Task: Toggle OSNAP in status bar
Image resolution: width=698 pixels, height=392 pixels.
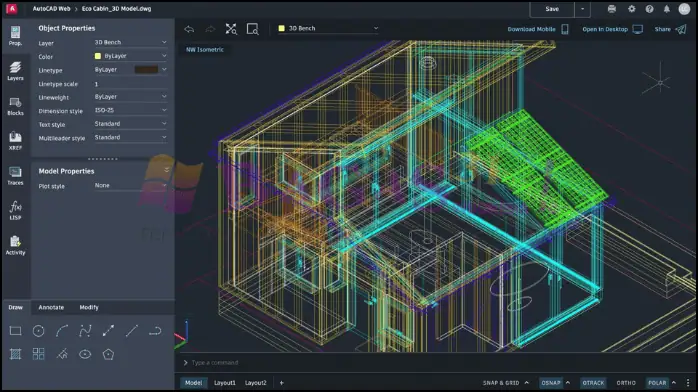Action: (x=551, y=383)
